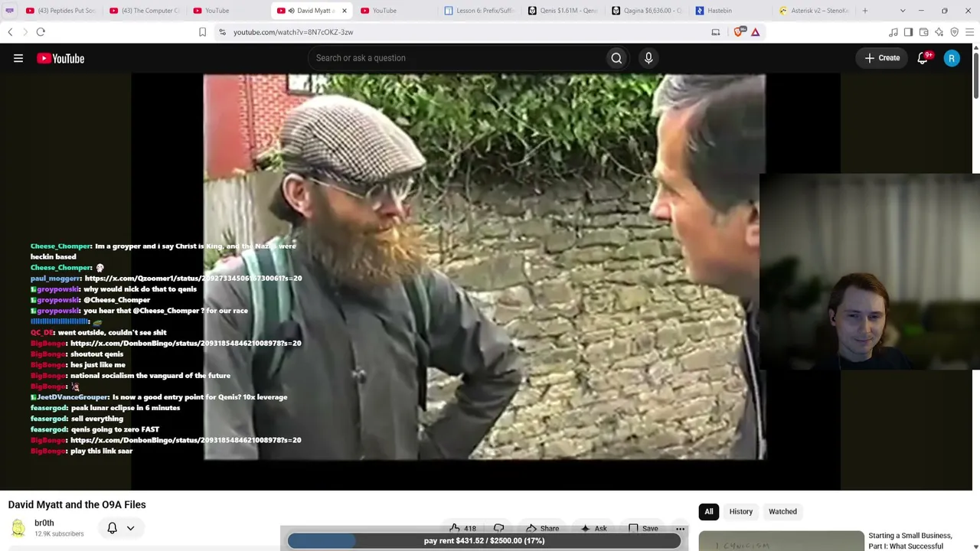Image resolution: width=980 pixels, height=551 pixels.
Task: Open 'Starting a Small Business' video title
Action: tap(910, 541)
